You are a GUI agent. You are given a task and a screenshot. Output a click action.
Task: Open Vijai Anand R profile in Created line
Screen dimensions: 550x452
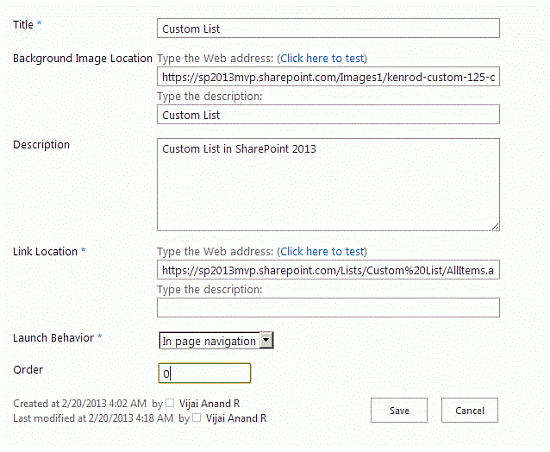pos(209,404)
